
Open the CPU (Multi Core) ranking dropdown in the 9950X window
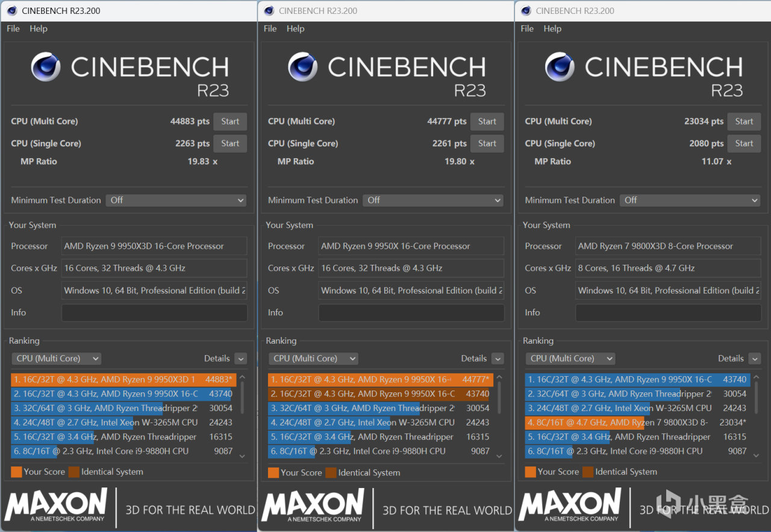click(x=313, y=359)
